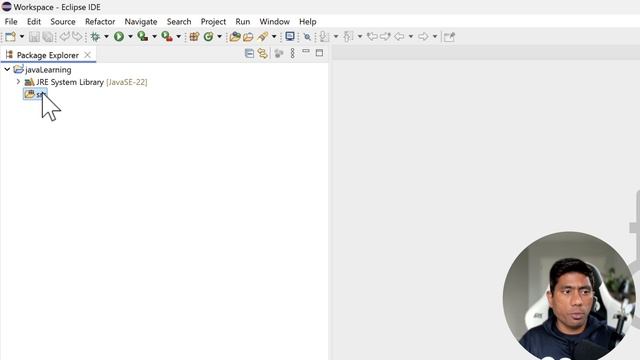640x360 pixels.
Task: Open the Navigate menu
Action: [x=141, y=22]
